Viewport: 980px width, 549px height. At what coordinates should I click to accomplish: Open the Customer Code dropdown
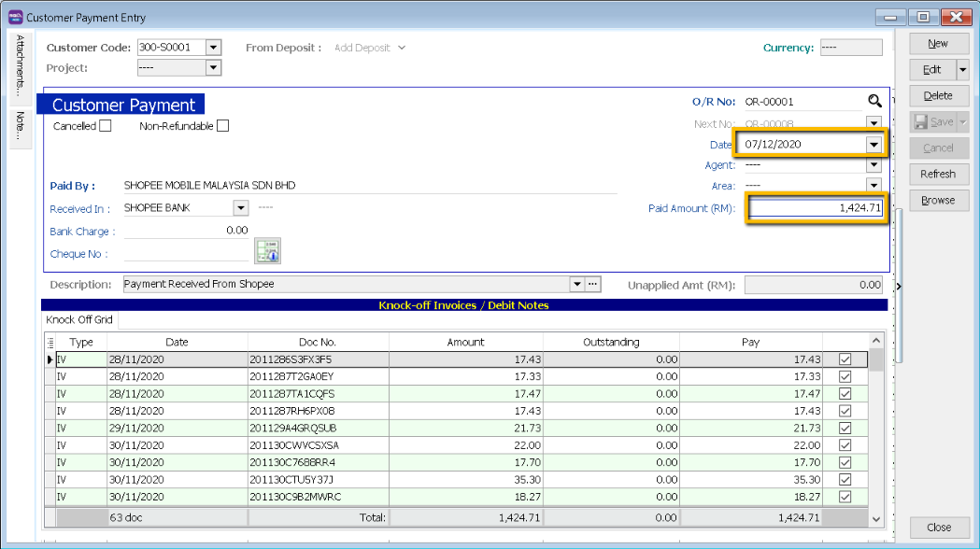pyautogui.click(x=213, y=48)
